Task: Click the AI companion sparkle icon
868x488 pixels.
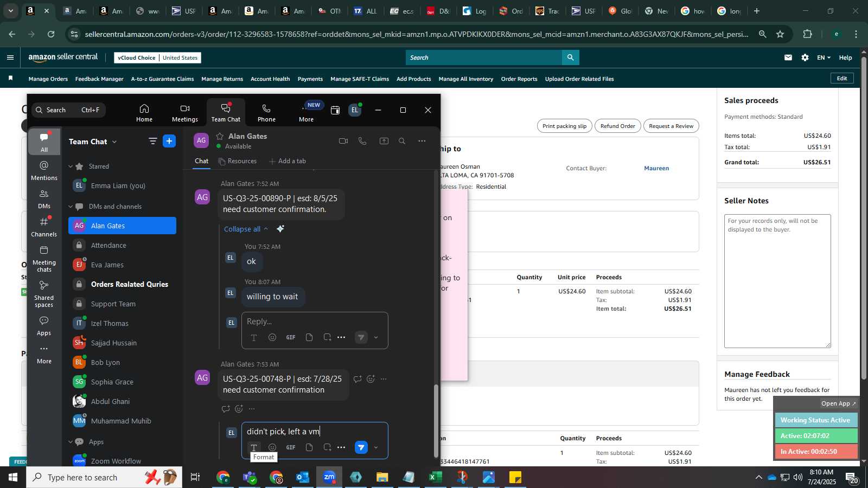Action: tap(280, 229)
